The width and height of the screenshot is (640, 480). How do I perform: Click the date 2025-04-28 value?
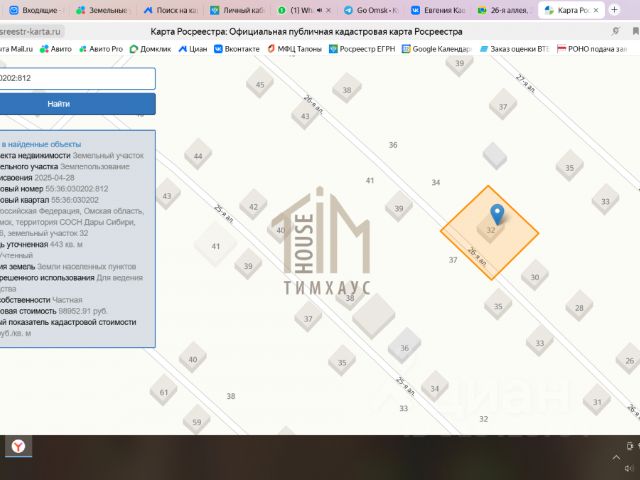click(x=54, y=178)
